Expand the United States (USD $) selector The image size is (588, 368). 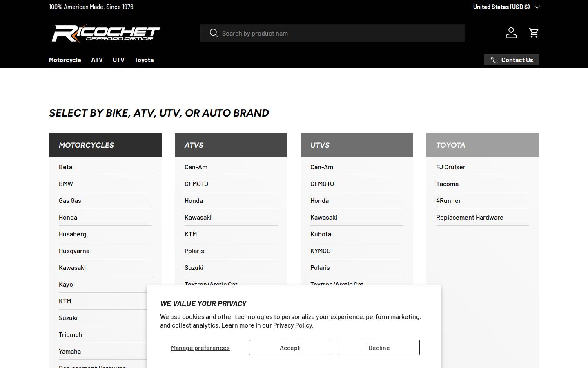(506, 7)
